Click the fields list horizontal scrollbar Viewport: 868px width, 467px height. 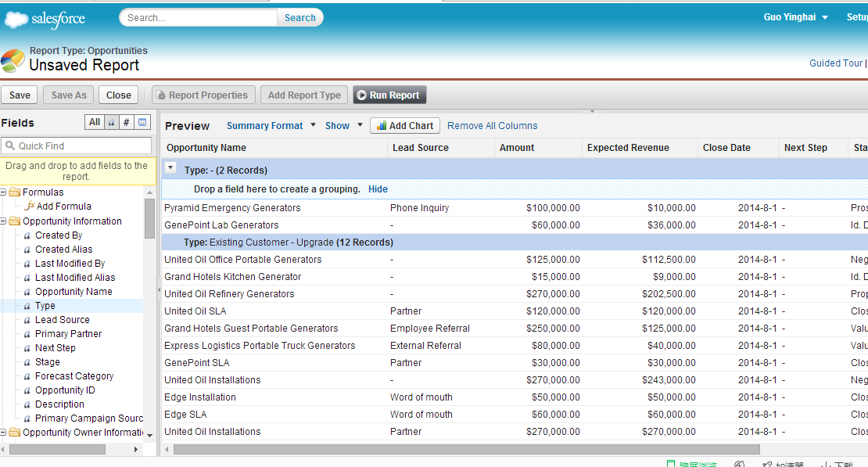tap(58, 449)
